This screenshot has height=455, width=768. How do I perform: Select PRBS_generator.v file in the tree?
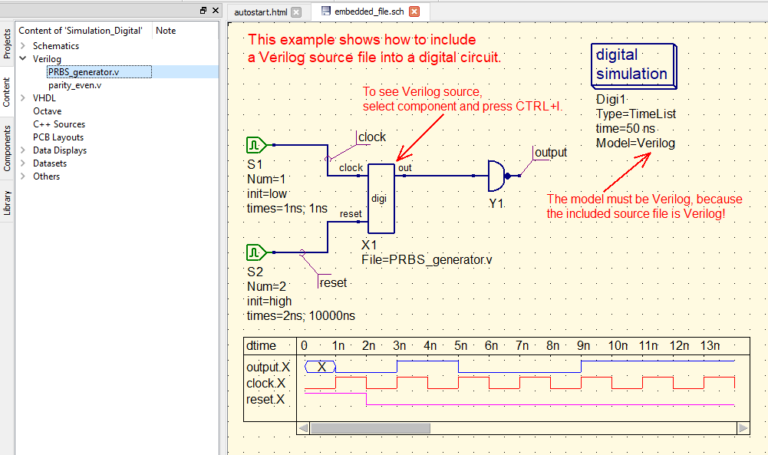(x=83, y=72)
